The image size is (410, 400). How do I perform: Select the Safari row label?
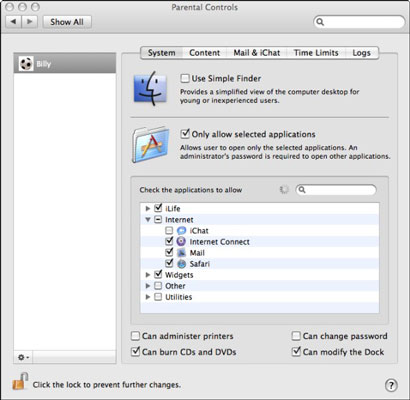point(200,264)
